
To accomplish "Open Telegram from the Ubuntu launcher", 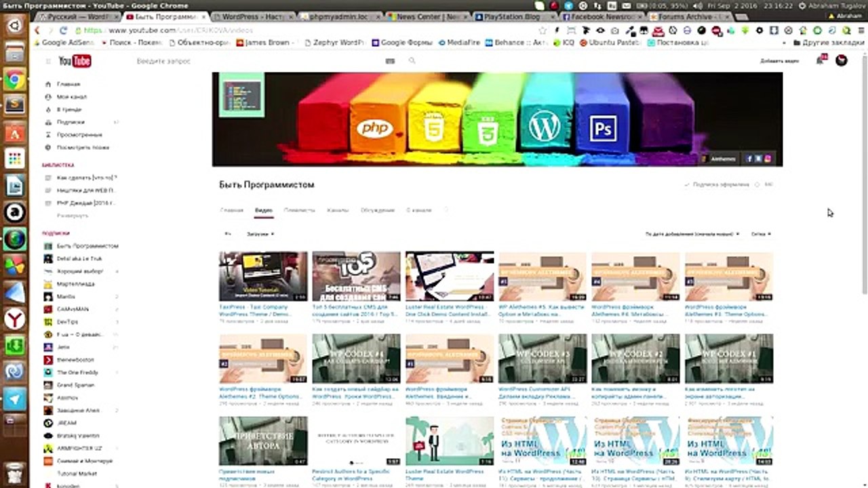I will point(14,400).
